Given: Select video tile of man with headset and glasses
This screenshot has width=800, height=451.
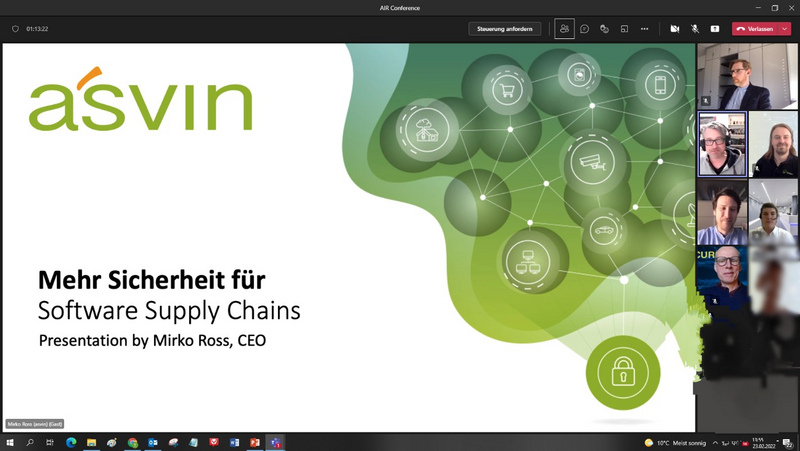Looking at the screenshot, I should 722,144.
